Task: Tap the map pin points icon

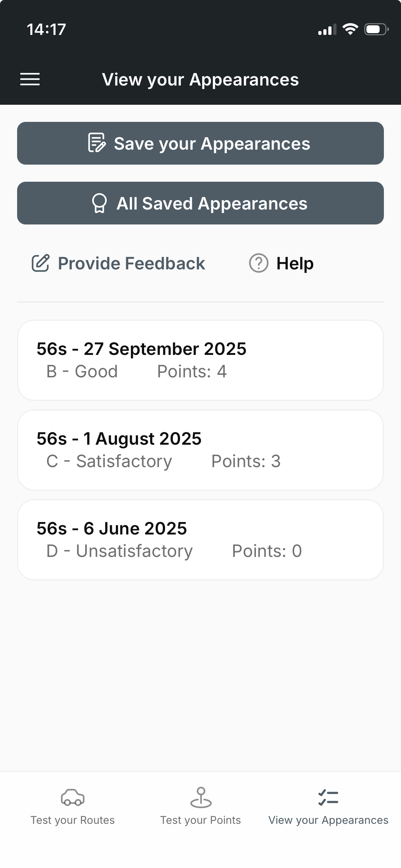Action: [x=201, y=797]
